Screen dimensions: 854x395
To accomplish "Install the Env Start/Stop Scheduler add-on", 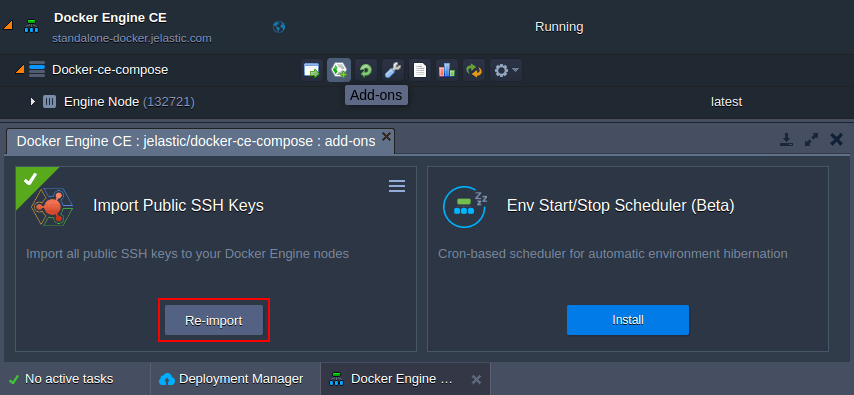I will click(x=628, y=320).
